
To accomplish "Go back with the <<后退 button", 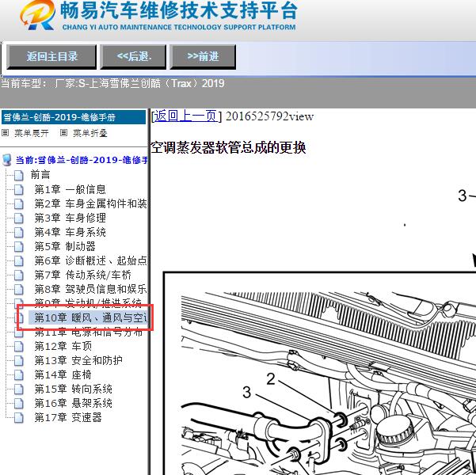I will click(x=133, y=57).
